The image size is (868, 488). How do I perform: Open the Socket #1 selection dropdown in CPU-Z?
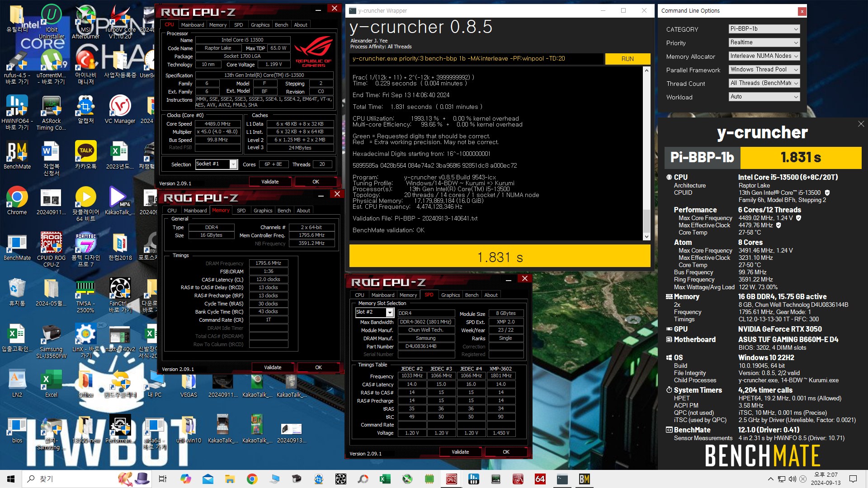(216, 164)
